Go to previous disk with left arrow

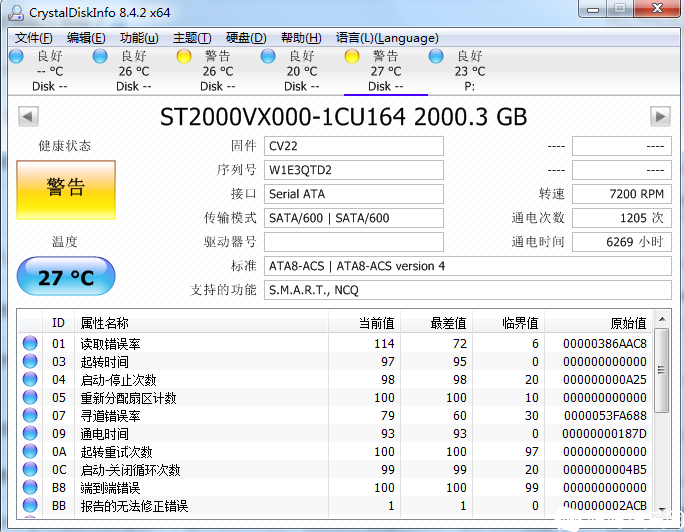point(28,116)
